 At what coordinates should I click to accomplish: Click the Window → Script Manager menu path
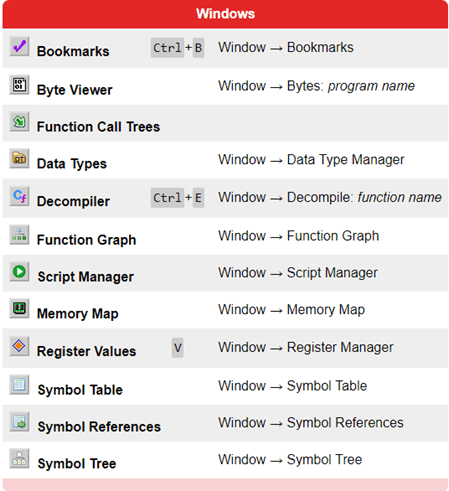298,273
